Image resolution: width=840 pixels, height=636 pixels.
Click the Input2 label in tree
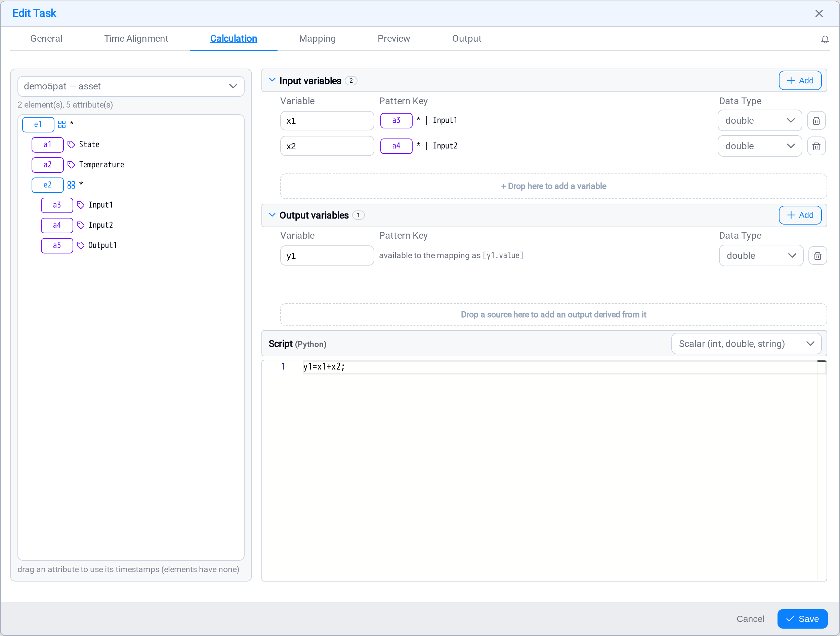(101, 225)
